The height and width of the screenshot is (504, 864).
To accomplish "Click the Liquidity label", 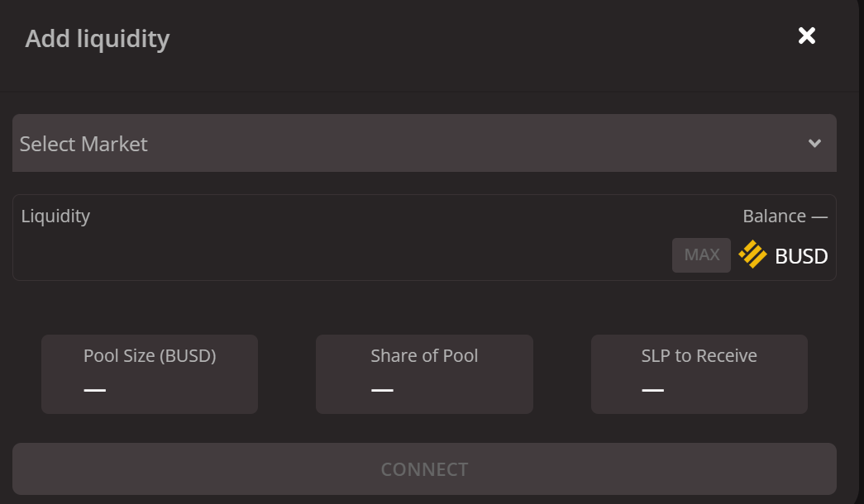I will pos(55,216).
